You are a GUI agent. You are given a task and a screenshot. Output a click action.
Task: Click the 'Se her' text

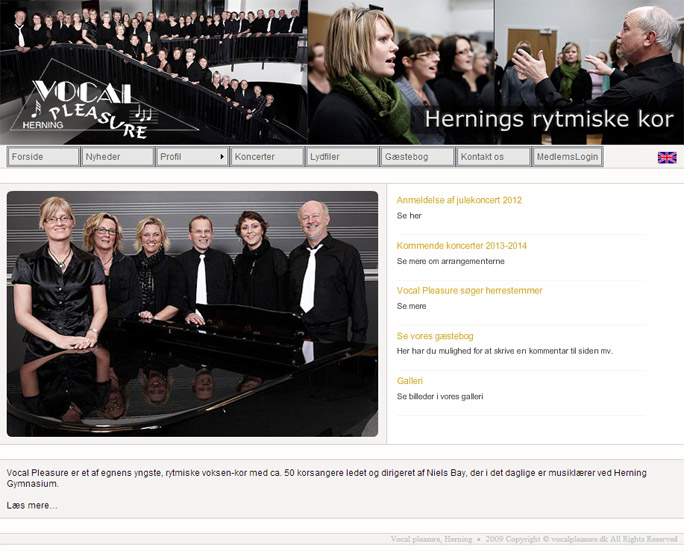[x=409, y=215]
